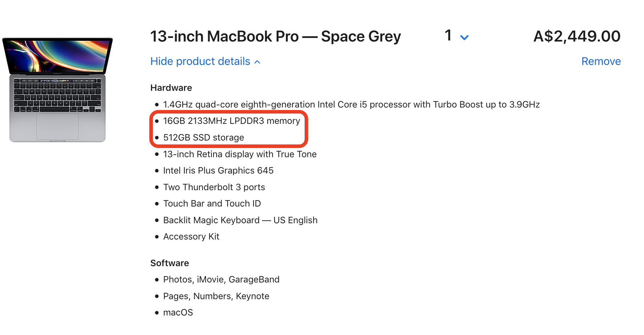Screen dimensions: 644x335
Task: Click the Pages, Numbers, Keynote line
Action: point(216,296)
